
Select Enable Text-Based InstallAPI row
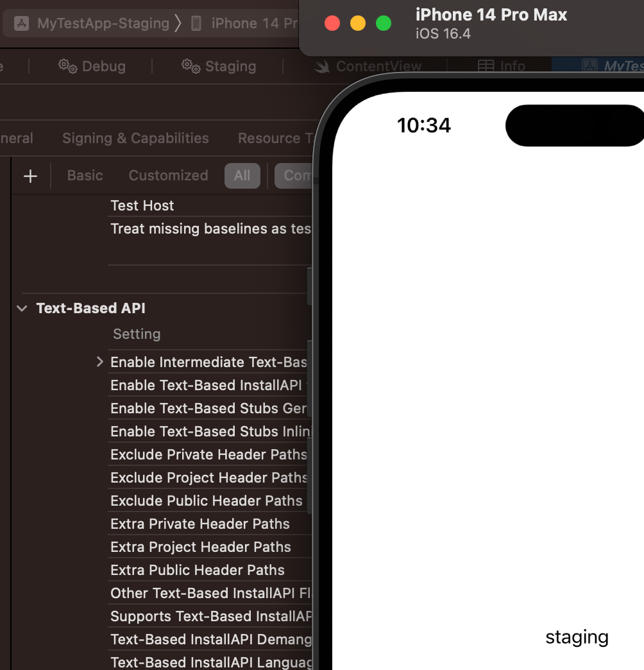pos(209,385)
